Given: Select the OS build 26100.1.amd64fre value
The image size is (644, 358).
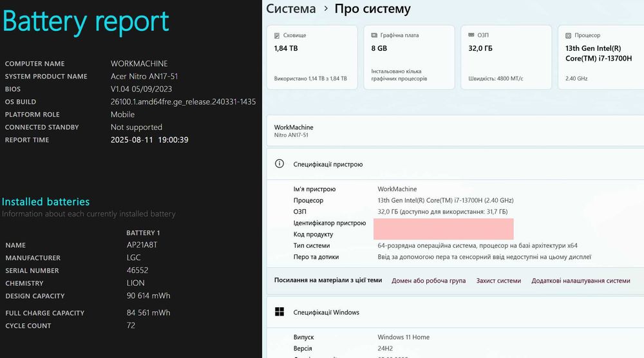Looking at the screenshot, I should coord(183,102).
